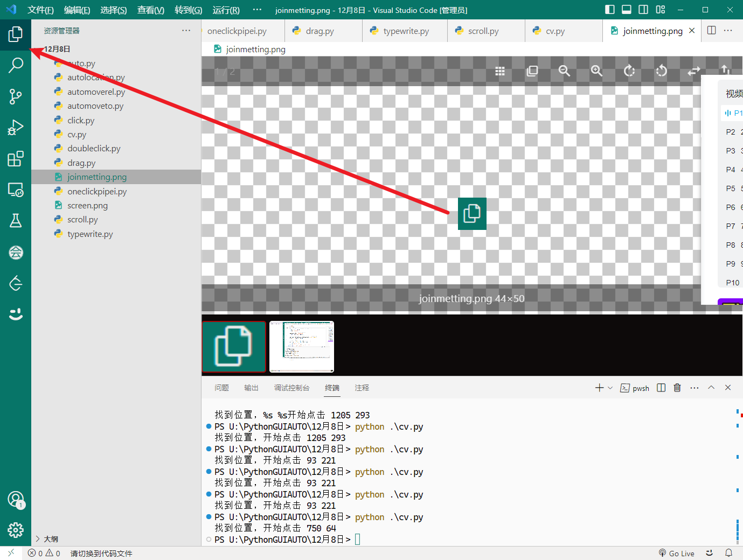
Task: Toggle secondary side bar layout button
Action: click(643, 9)
